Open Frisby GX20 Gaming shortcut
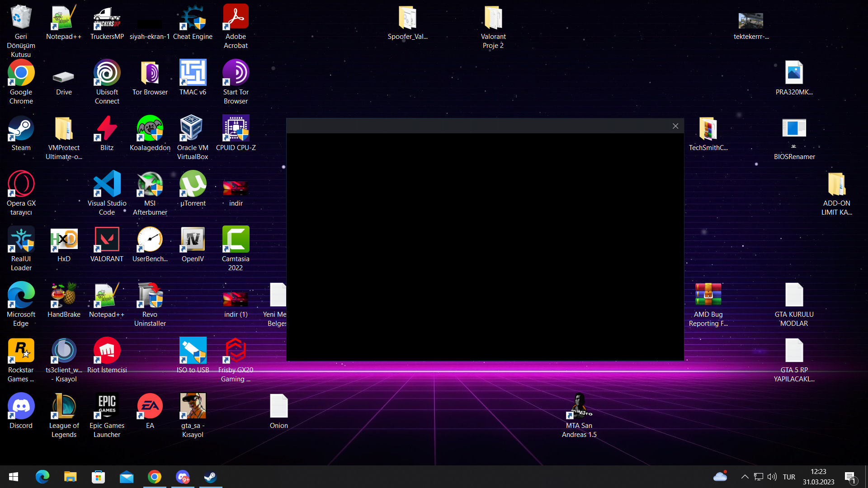The width and height of the screenshot is (868, 488). click(236, 360)
